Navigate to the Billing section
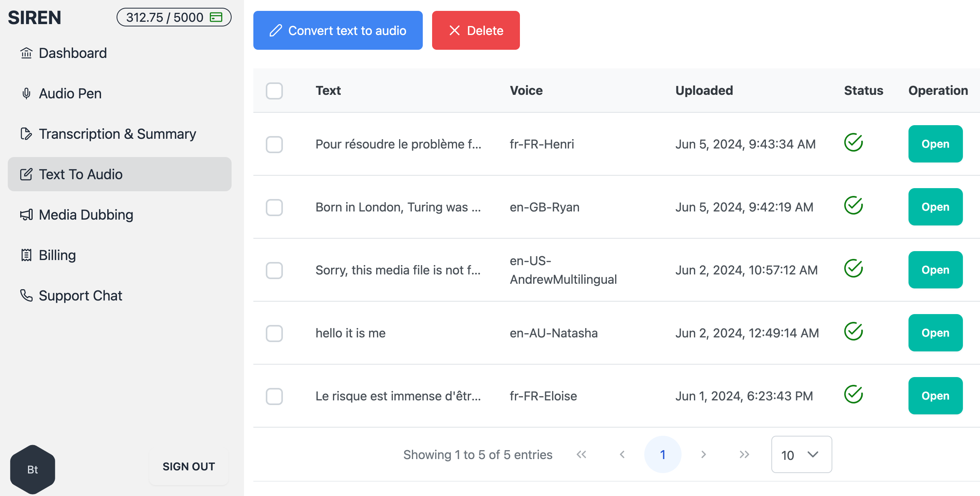 (57, 255)
